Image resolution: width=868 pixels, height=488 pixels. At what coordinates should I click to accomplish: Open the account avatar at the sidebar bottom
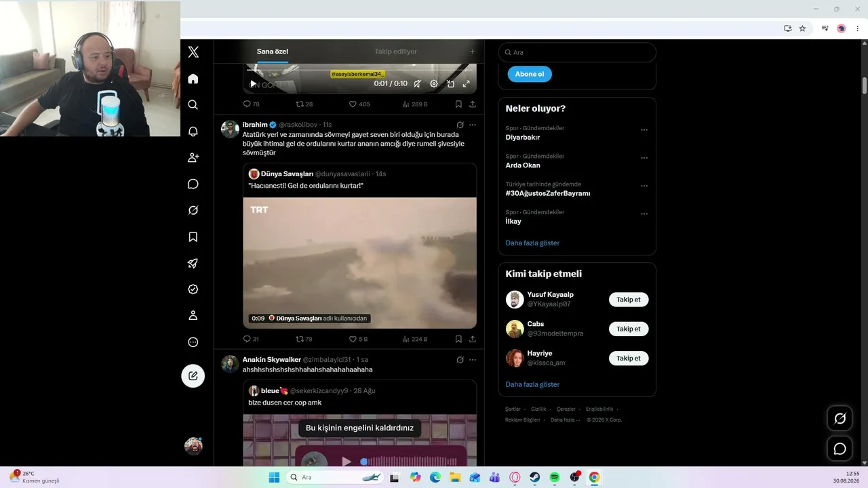click(x=193, y=446)
